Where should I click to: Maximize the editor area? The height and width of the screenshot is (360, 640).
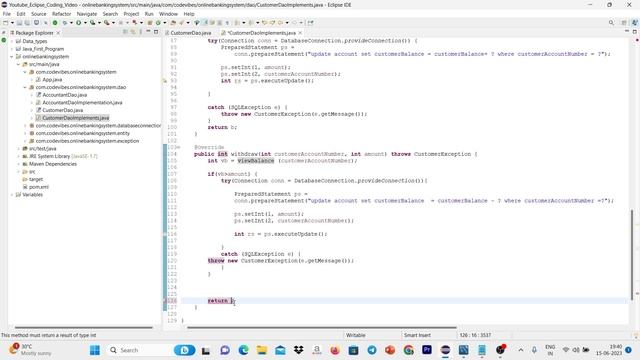pos(635,32)
